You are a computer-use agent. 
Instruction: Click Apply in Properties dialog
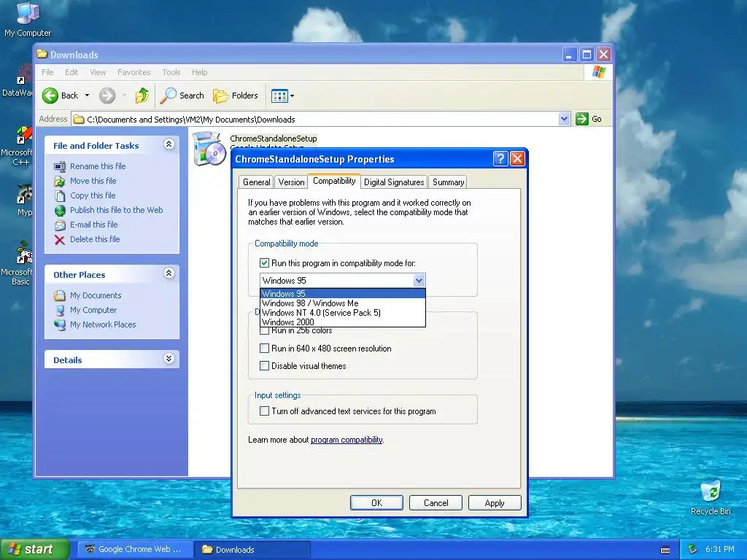tap(495, 503)
